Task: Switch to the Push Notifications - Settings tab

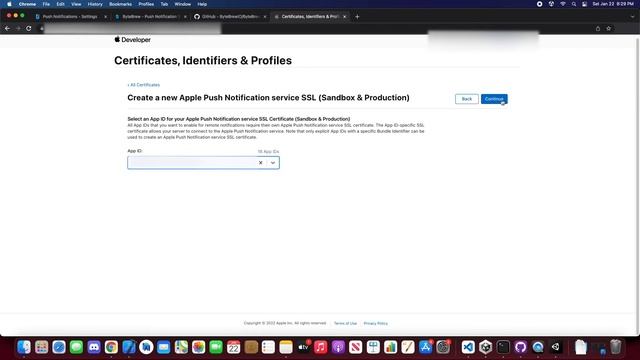Action: click(x=69, y=17)
